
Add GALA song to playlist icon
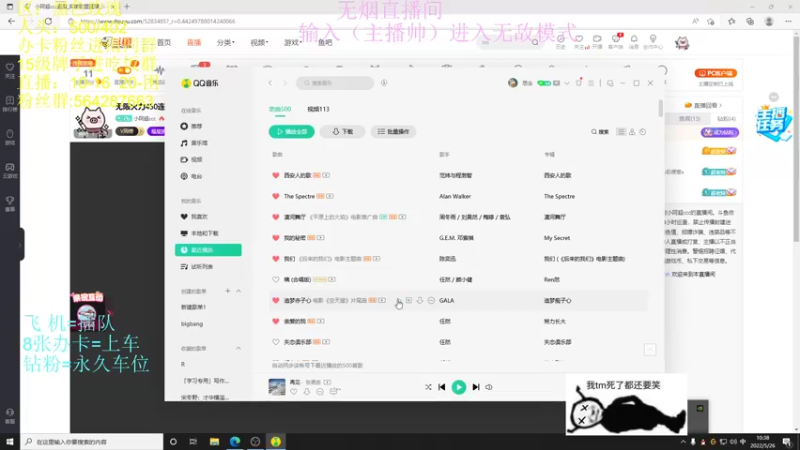pos(409,301)
